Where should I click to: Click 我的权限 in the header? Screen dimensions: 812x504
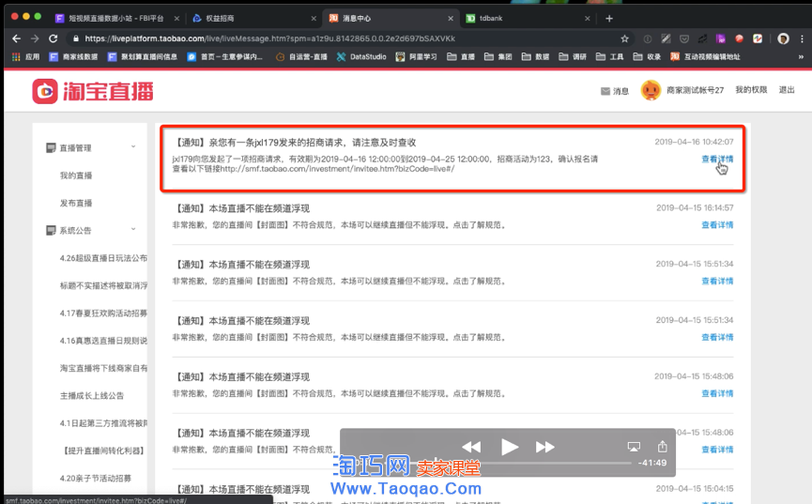(x=751, y=90)
